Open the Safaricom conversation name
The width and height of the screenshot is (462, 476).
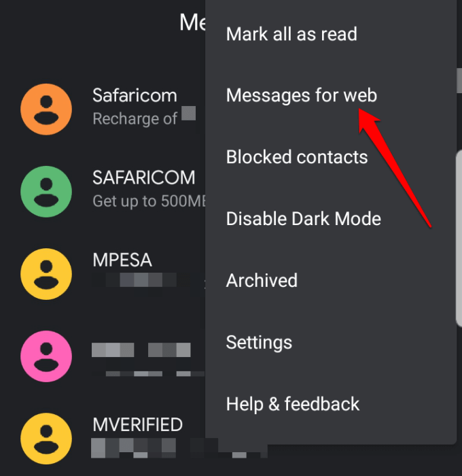pos(135,95)
